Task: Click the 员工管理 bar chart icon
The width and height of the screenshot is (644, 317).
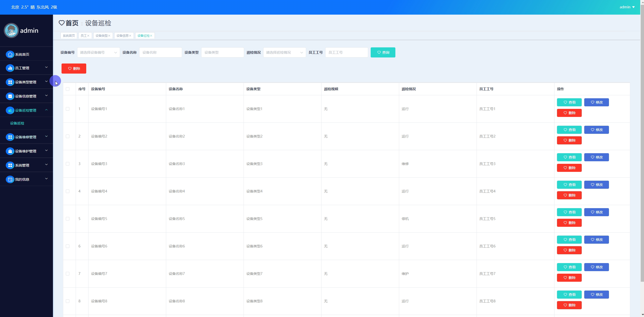Action: point(10,68)
